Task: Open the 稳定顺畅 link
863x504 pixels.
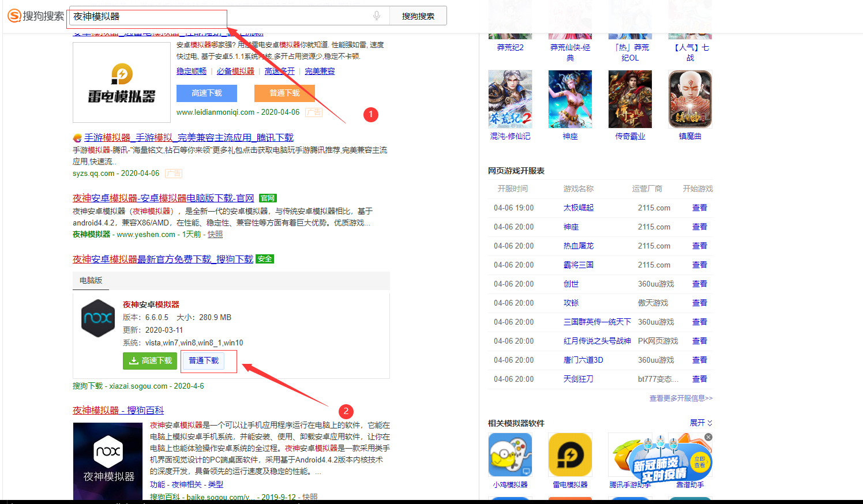Action: (x=192, y=71)
